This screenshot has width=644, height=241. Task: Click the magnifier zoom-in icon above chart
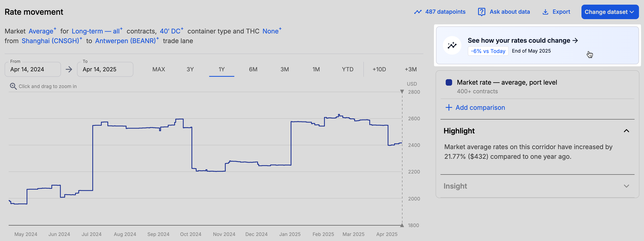(13, 86)
